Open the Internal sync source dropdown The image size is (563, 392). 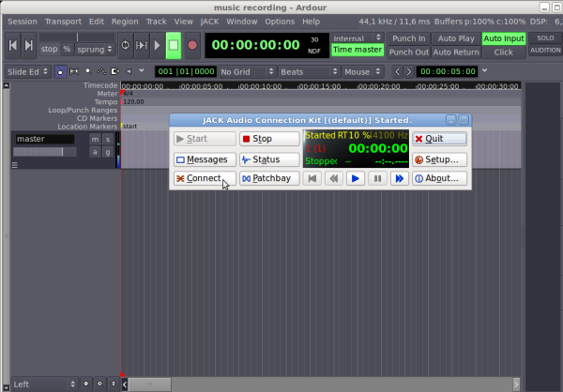(x=358, y=38)
